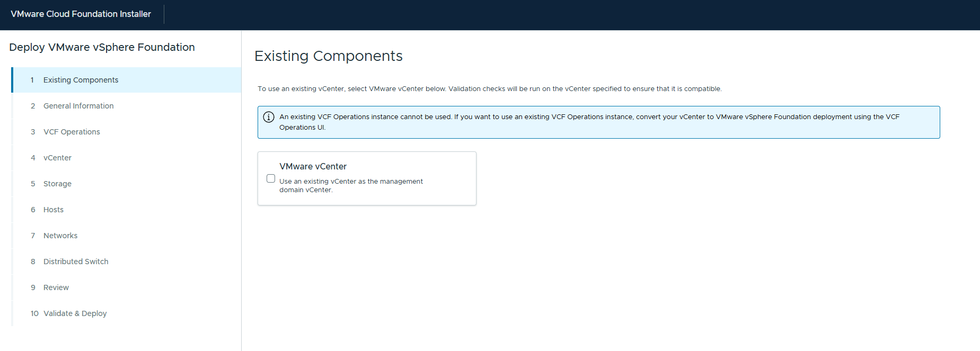The height and width of the screenshot is (351, 980).
Task: Open the Networks wizard step
Action: point(60,236)
